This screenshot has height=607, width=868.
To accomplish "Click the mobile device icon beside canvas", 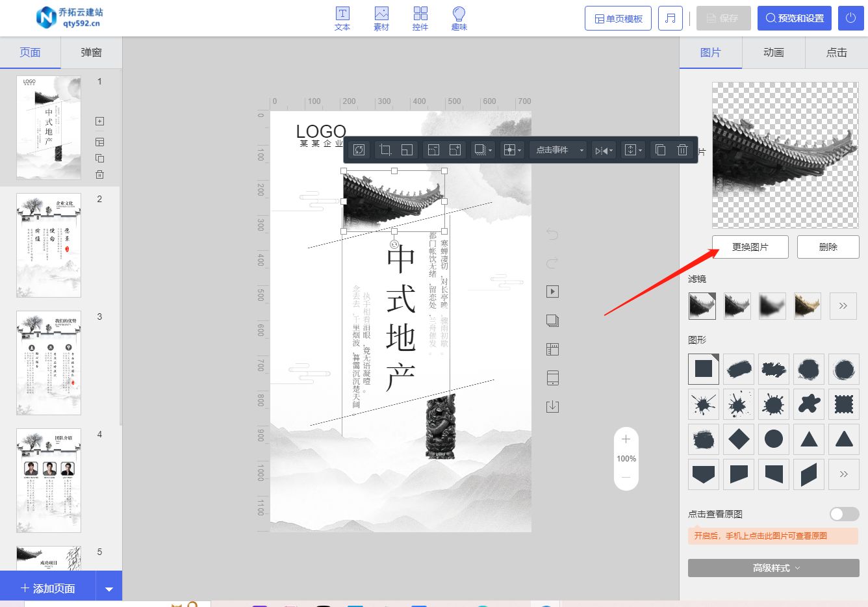I will click(x=552, y=378).
